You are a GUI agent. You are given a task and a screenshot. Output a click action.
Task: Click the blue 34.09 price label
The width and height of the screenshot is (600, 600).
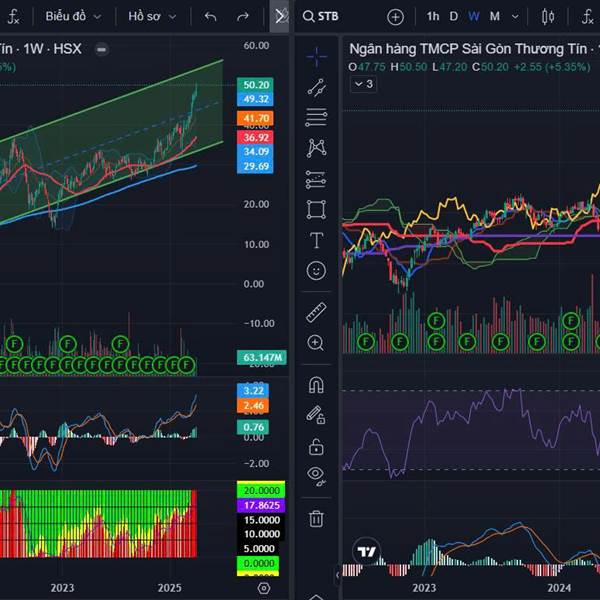(255, 152)
